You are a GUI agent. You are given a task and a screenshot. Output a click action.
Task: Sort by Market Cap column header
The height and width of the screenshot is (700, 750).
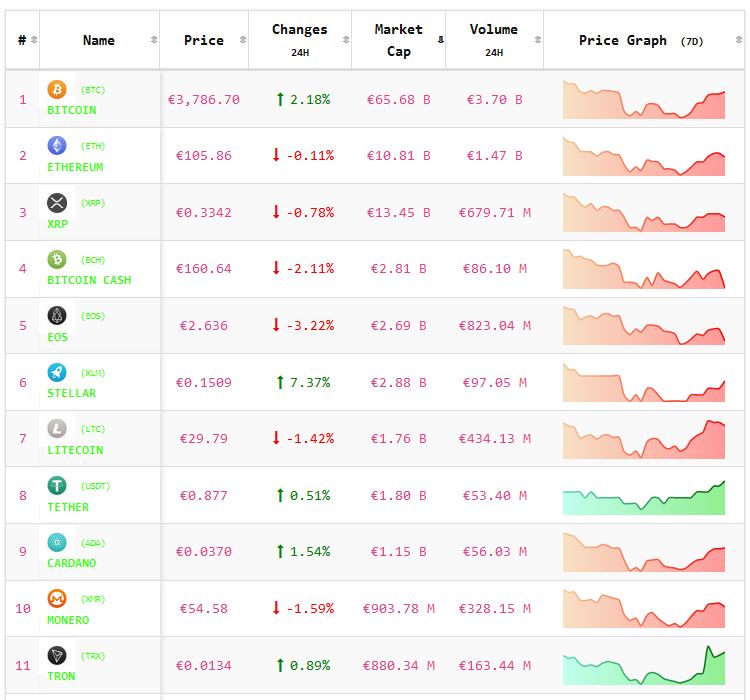398,40
